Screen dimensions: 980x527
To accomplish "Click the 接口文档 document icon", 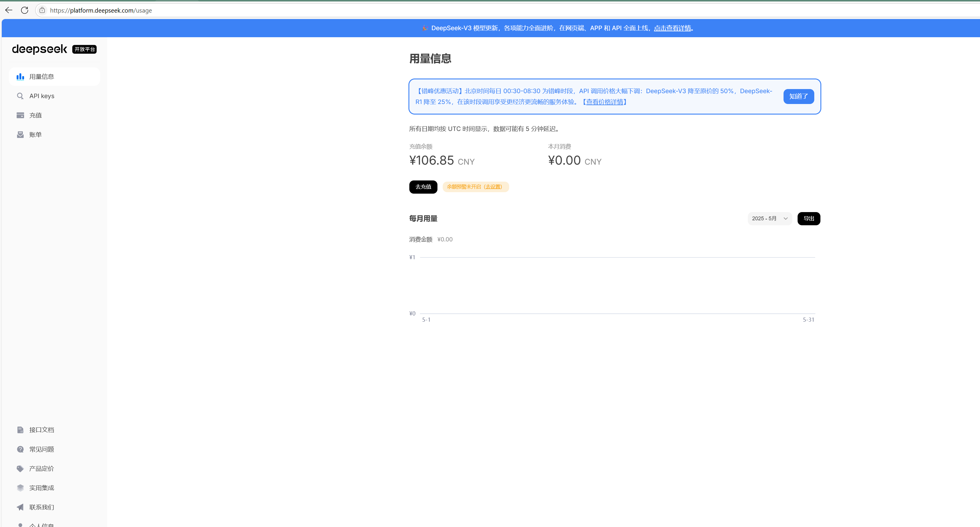I will [20, 429].
